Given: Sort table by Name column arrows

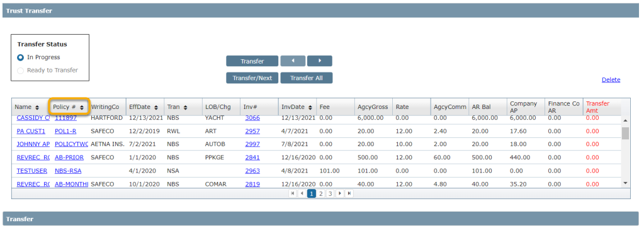Looking at the screenshot, I should pos(37,107).
